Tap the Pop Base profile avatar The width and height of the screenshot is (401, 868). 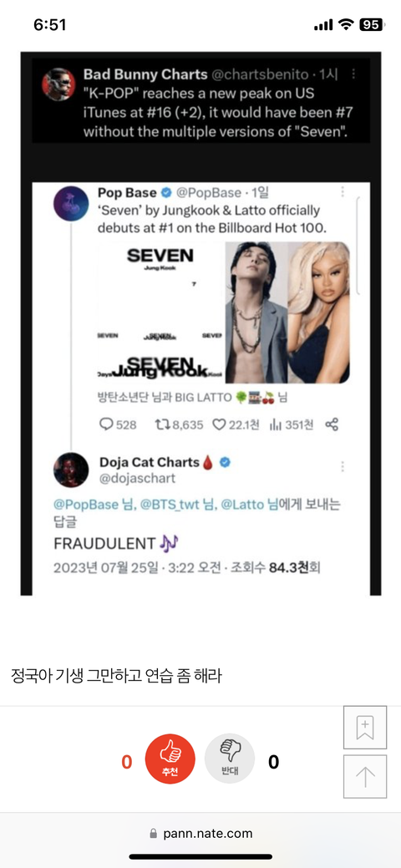tap(71, 204)
